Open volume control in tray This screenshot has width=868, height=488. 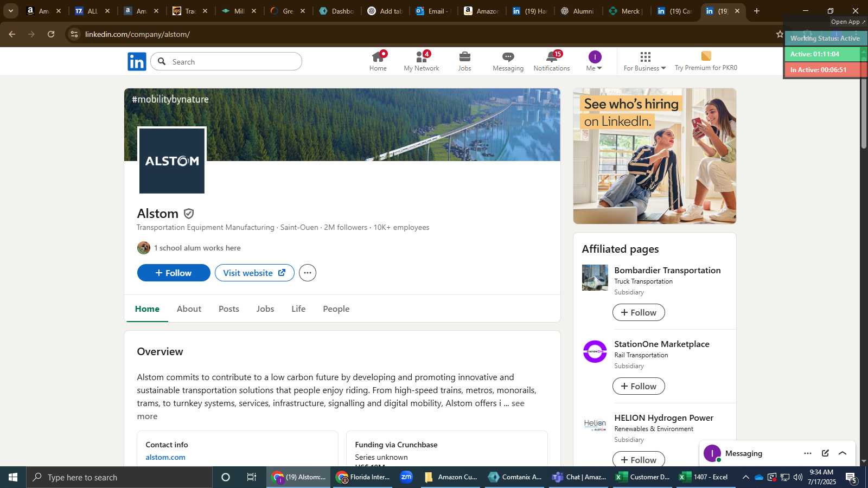798,477
